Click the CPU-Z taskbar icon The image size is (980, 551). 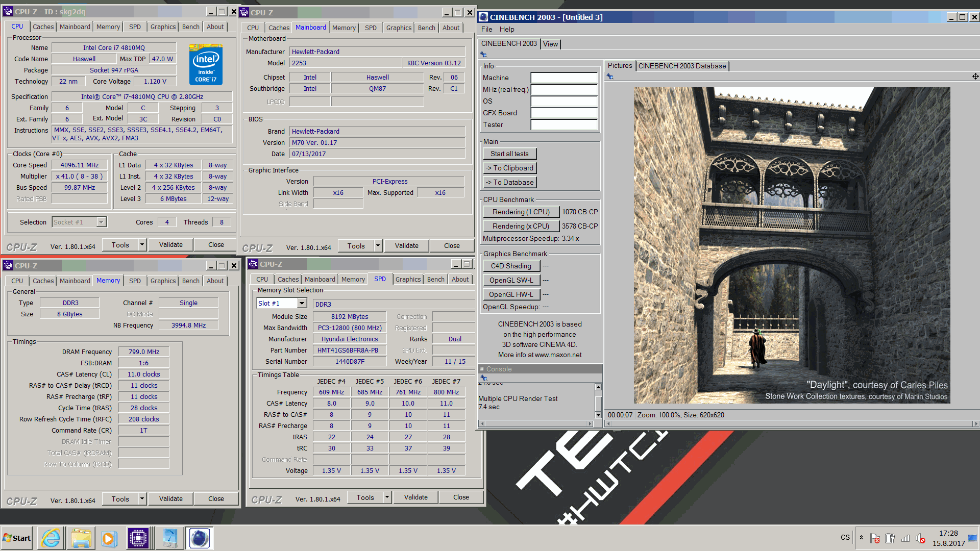pyautogui.click(x=138, y=538)
